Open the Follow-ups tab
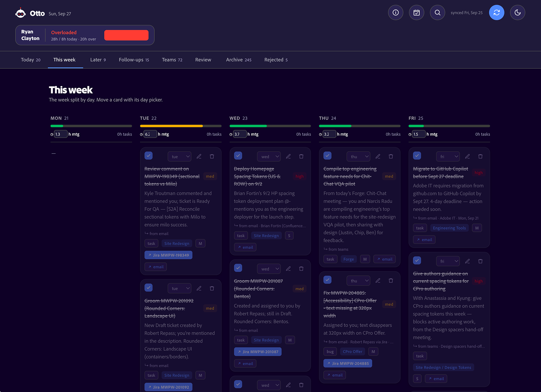 [x=134, y=60]
